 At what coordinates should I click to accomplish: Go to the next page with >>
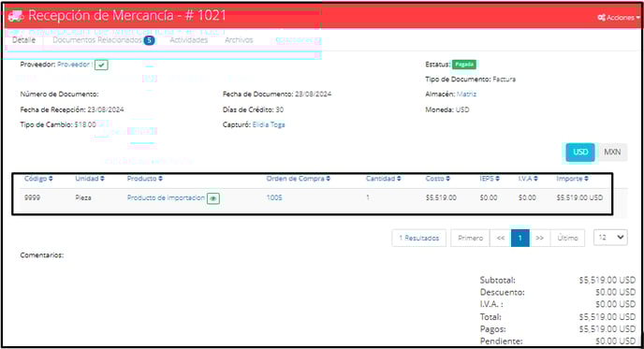point(540,238)
